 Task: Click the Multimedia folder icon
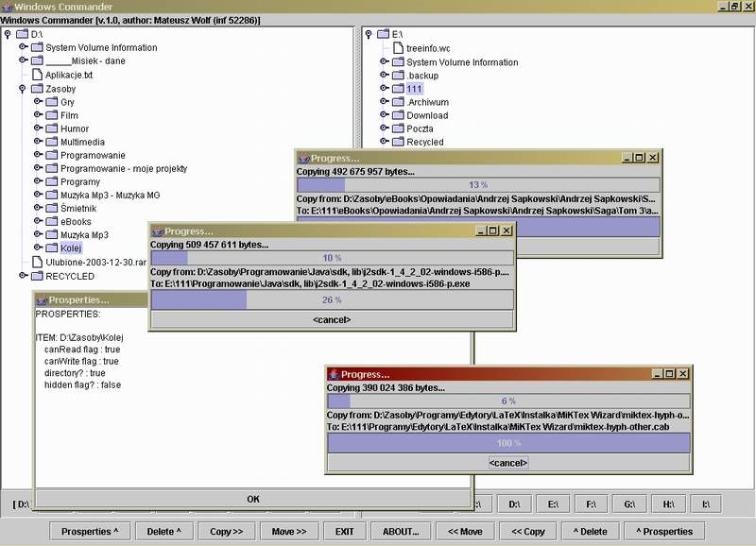[x=52, y=142]
